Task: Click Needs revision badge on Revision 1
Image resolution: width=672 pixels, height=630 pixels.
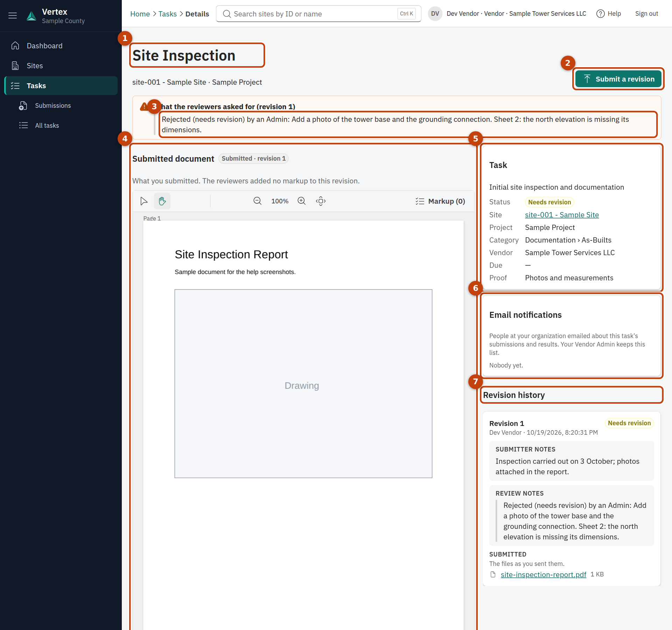Action: 629,423
